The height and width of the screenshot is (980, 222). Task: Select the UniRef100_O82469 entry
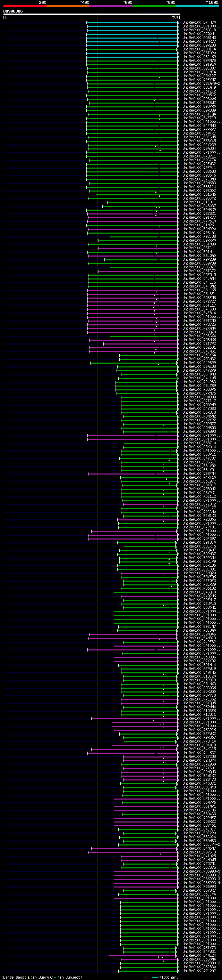point(199,57)
